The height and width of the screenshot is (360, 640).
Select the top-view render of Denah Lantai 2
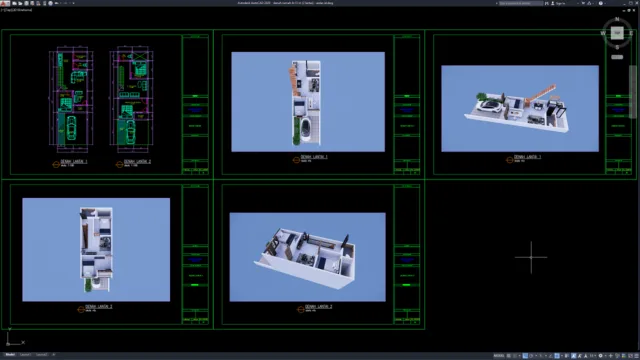click(x=96, y=250)
